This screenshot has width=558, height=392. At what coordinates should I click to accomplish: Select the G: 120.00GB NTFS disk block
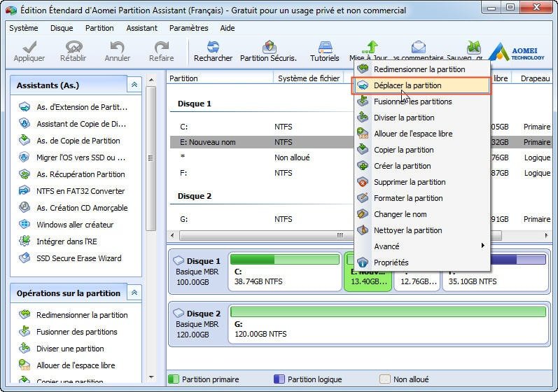(x=388, y=324)
